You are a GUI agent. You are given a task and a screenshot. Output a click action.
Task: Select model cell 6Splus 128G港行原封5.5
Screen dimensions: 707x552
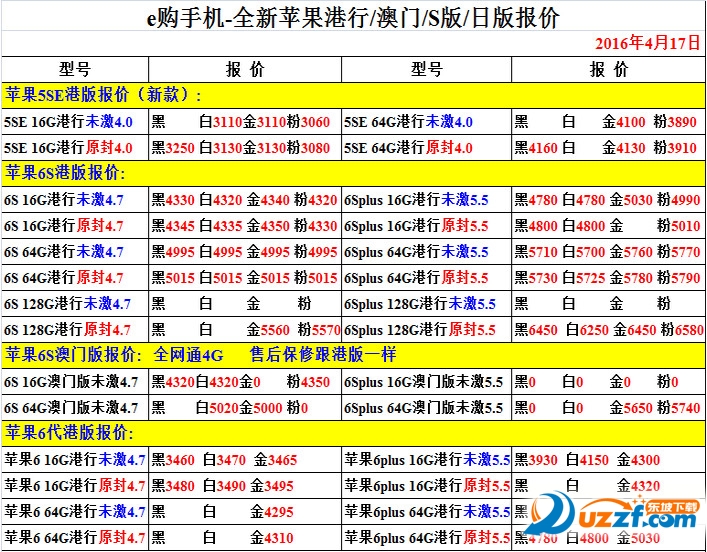[420, 330]
